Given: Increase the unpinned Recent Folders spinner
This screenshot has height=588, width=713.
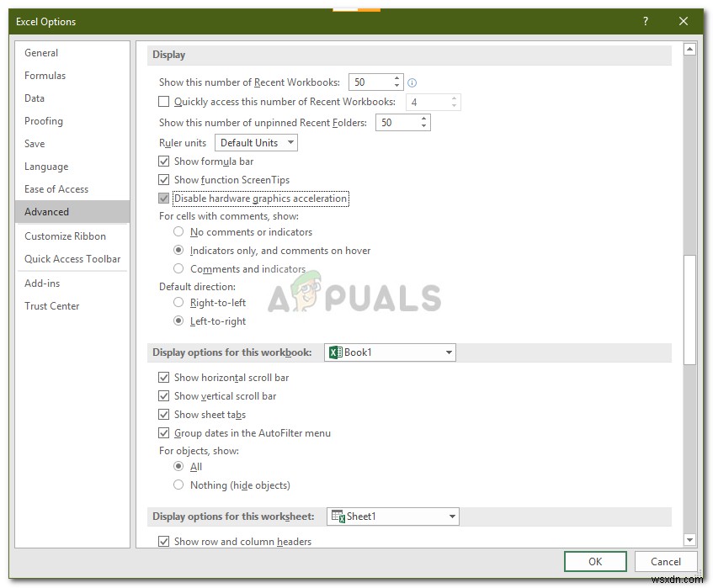Looking at the screenshot, I should tap(423, 119).
